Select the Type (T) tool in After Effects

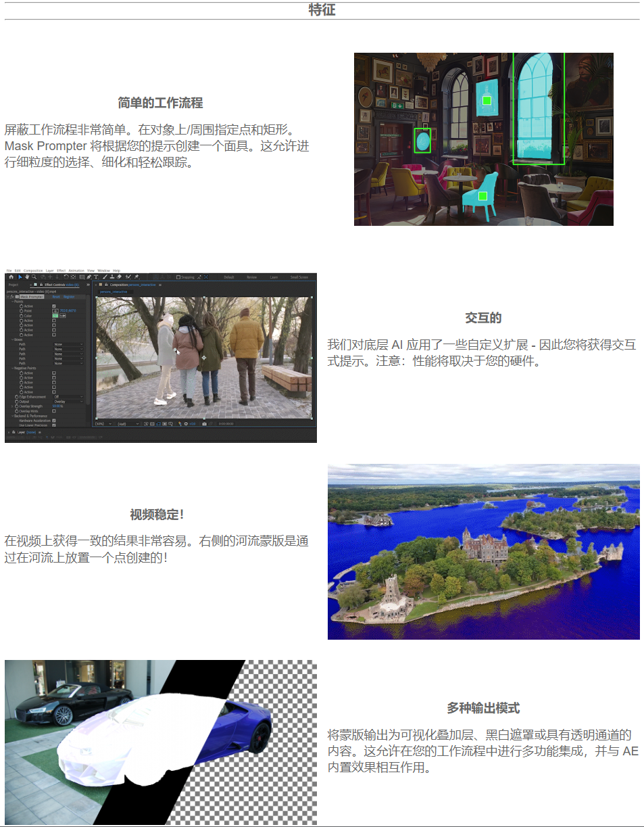pos(96,277)
